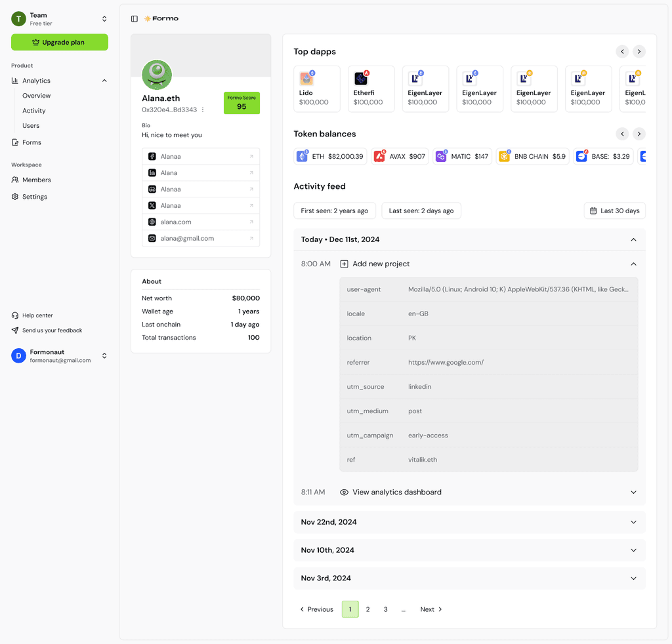Click the Upgrade plan button

[59, 42]
